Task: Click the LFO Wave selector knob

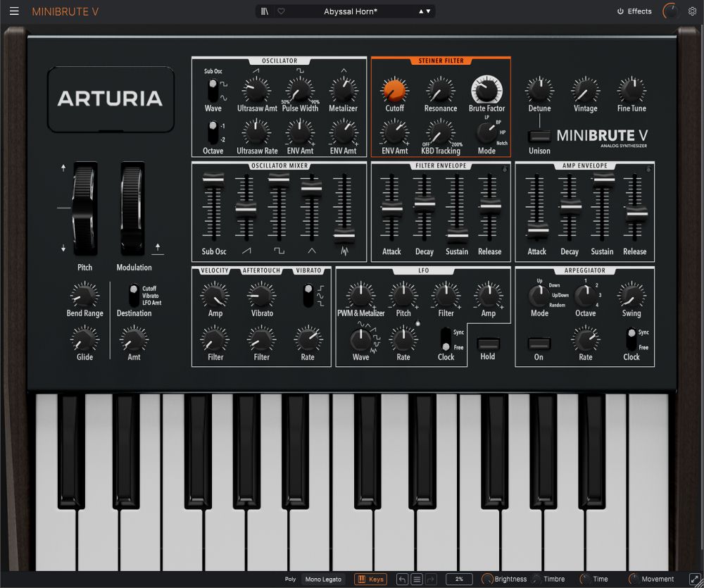Action: [x=360, y=339]
